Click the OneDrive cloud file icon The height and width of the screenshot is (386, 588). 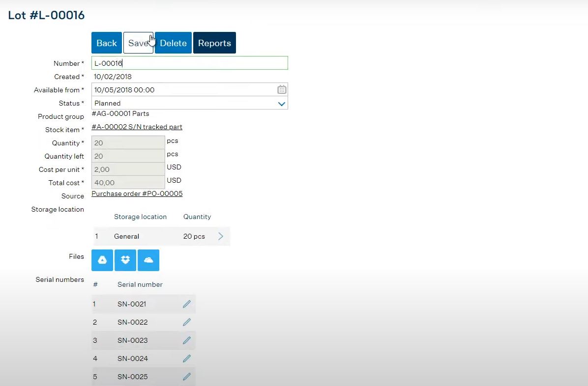148,260
